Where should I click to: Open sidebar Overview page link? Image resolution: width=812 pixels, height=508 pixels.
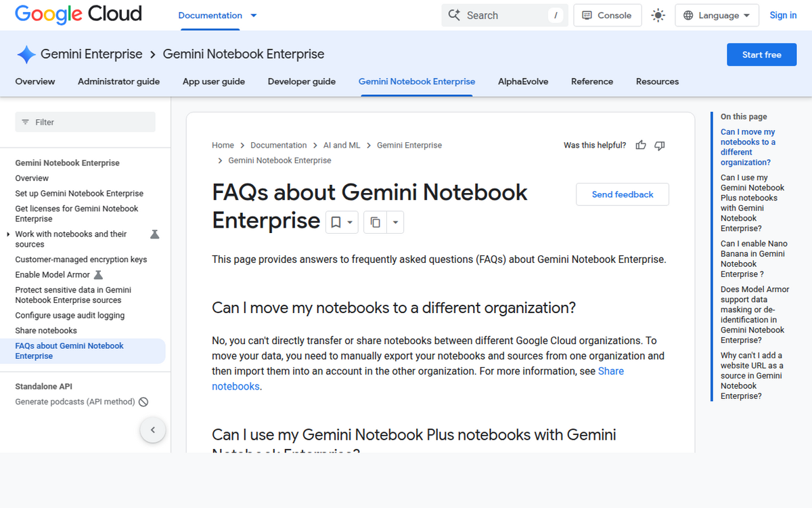pyautogui.click(x=32, y=179)
